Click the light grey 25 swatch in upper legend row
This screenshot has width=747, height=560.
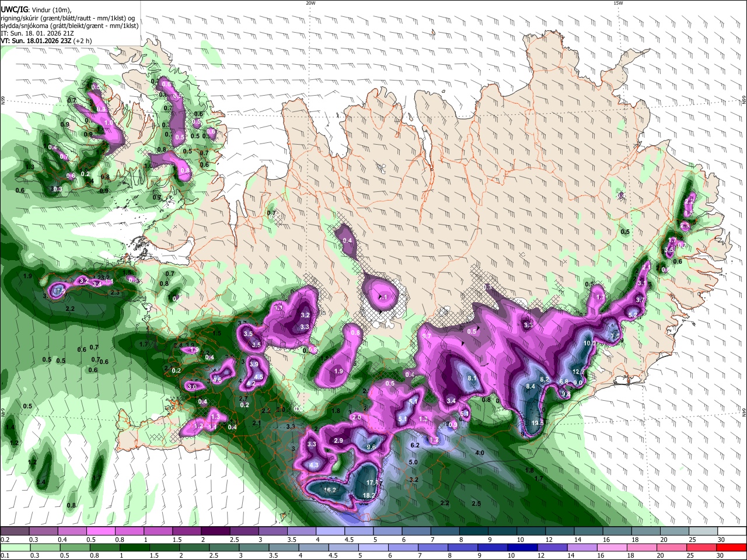point(704,531)
